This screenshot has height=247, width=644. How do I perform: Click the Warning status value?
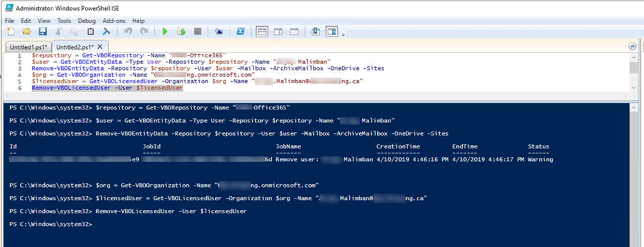[541, 159]
